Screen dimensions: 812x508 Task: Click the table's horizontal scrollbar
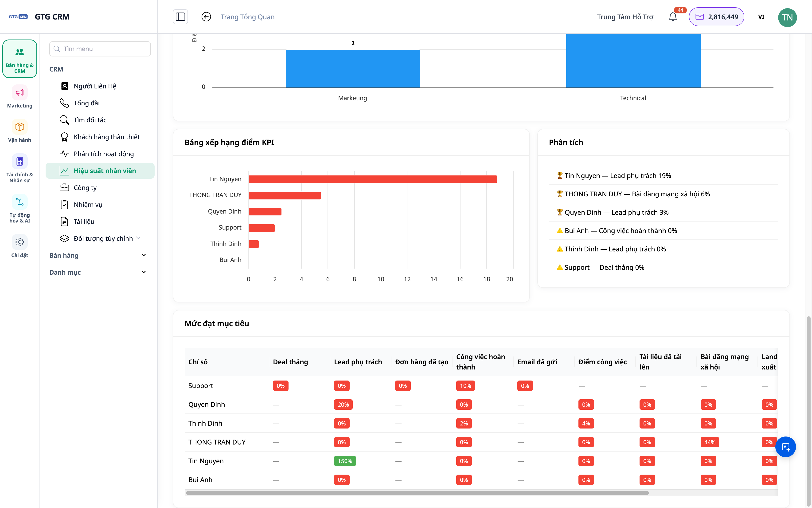click(417, 493)
